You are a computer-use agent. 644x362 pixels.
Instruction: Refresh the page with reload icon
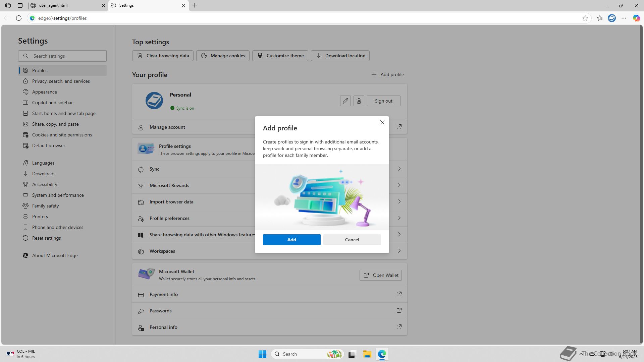tap(19, 18)
